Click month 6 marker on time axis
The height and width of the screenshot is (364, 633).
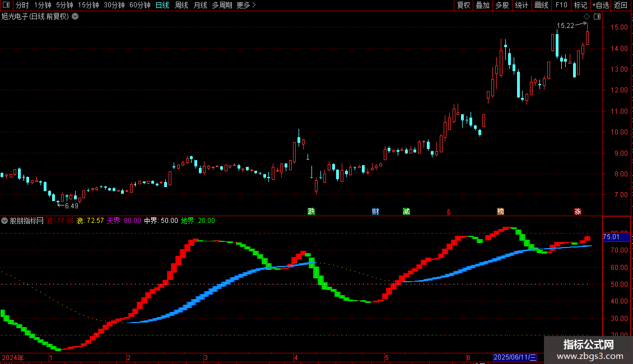(x=468, y=357)
